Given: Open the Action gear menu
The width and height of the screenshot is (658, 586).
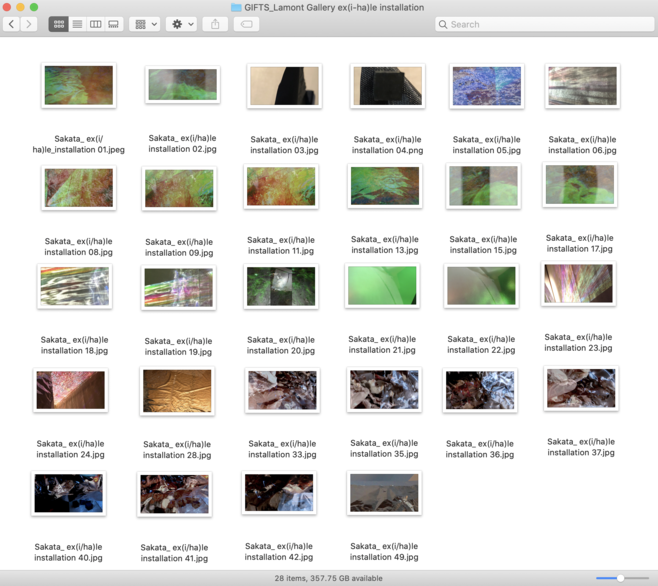Looking at the screenshot, I should (182, 24).
